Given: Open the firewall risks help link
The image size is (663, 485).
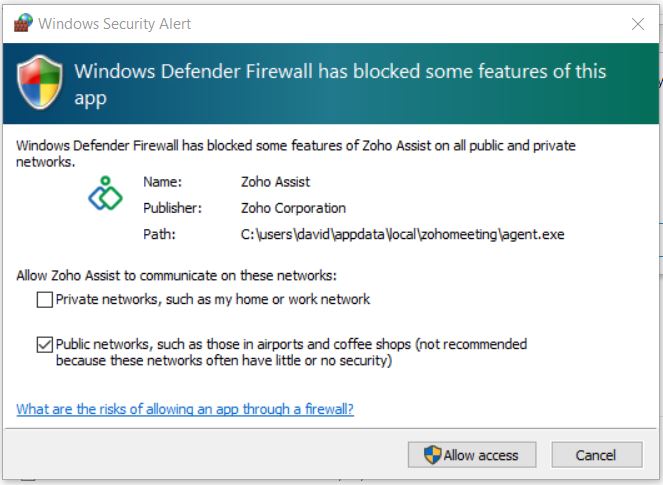Looking at the screenshot, I should coord(185,409).
